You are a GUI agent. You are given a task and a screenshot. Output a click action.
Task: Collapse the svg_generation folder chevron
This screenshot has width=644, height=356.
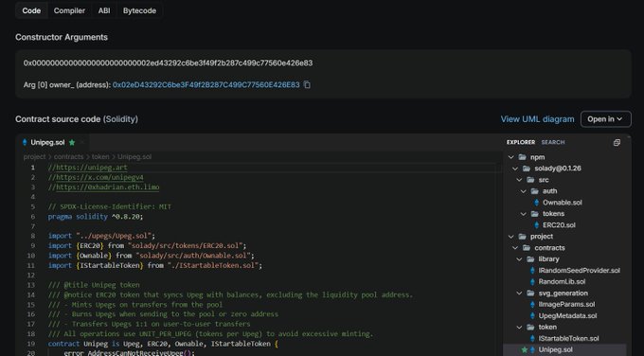519,294
